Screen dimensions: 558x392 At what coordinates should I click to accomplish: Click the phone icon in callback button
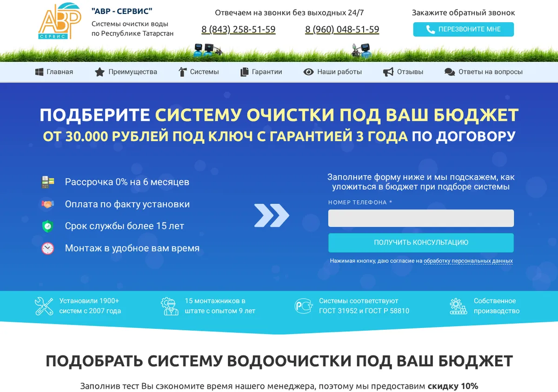coord(431,29)
